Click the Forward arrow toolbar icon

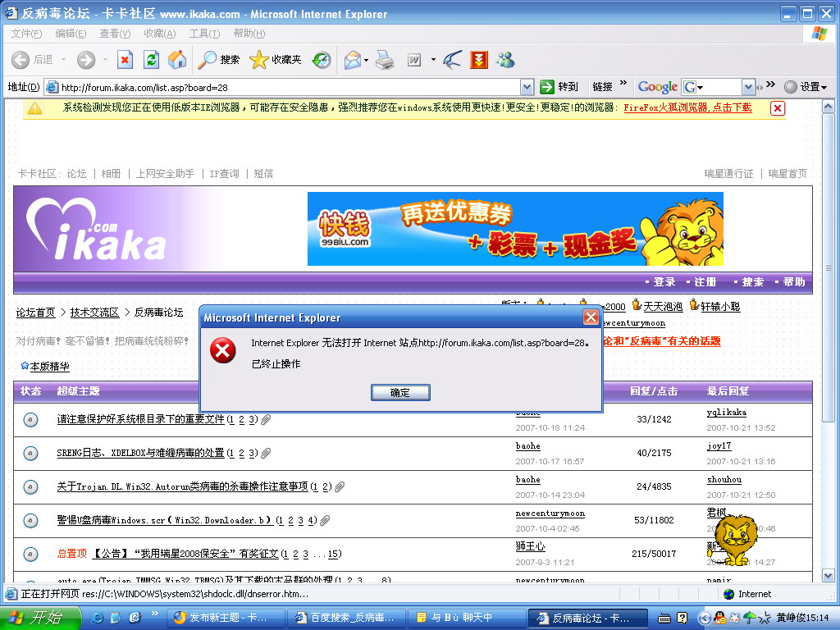[85, 59]
